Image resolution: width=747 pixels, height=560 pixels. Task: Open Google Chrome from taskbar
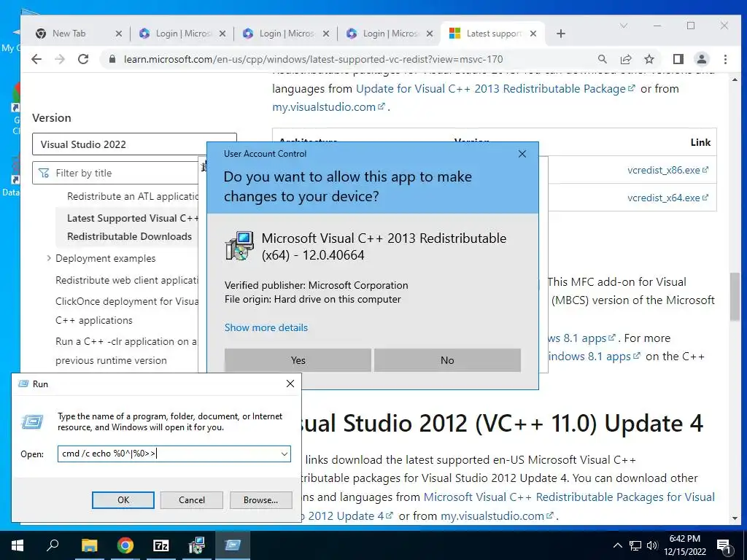(x=125, y=545)
